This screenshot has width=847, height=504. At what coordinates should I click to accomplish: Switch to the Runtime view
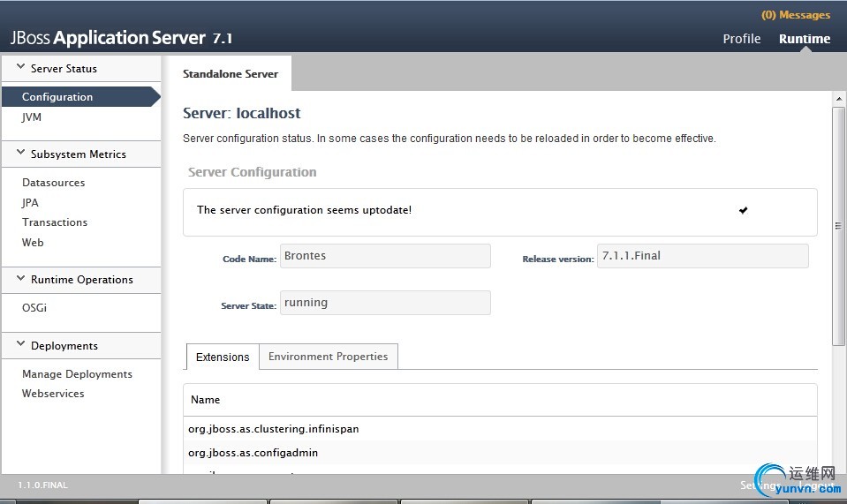pos(805,39)
